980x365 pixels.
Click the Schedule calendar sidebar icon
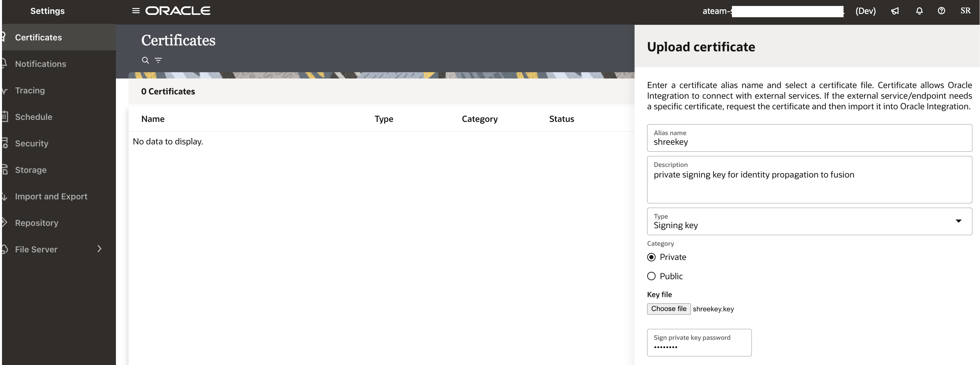pyautogui.click(x=5, y=117)
